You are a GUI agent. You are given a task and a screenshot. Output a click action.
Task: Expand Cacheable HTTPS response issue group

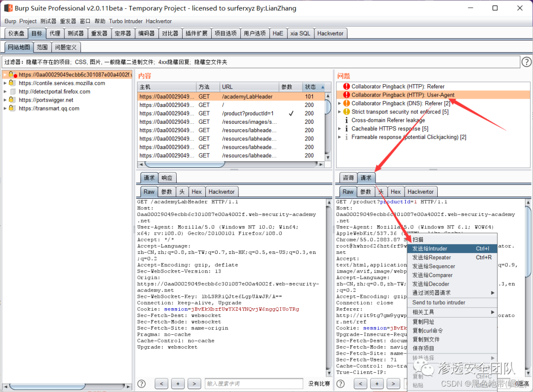point(339,129)
